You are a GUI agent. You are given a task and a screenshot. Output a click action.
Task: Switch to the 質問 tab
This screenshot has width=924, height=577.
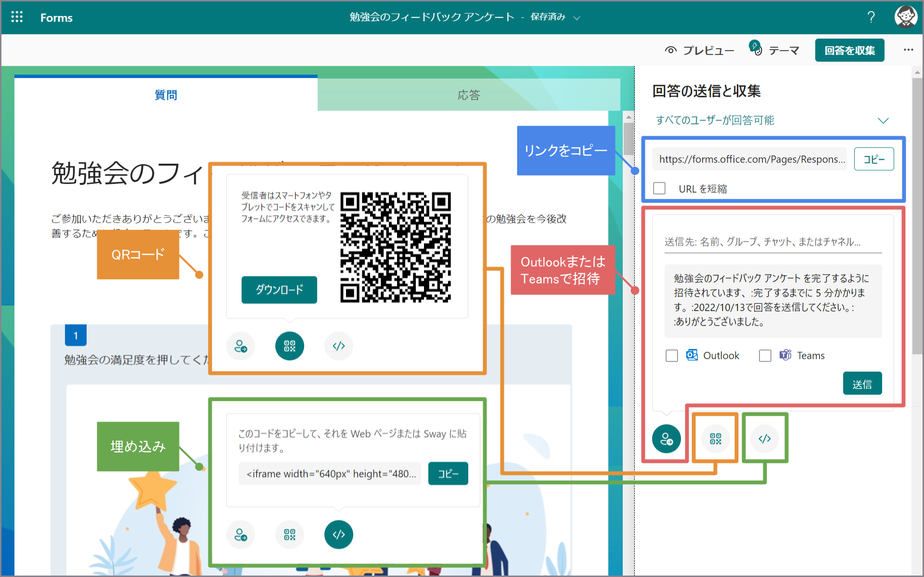[166, 95]
